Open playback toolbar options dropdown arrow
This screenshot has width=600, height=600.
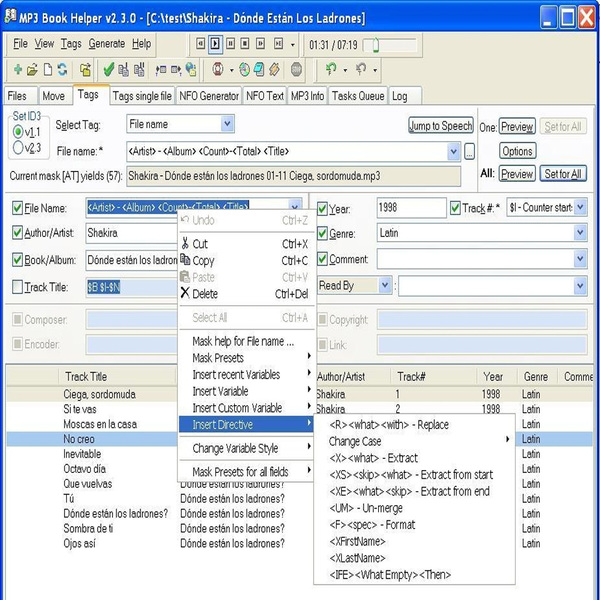click(x=293, y=45)
